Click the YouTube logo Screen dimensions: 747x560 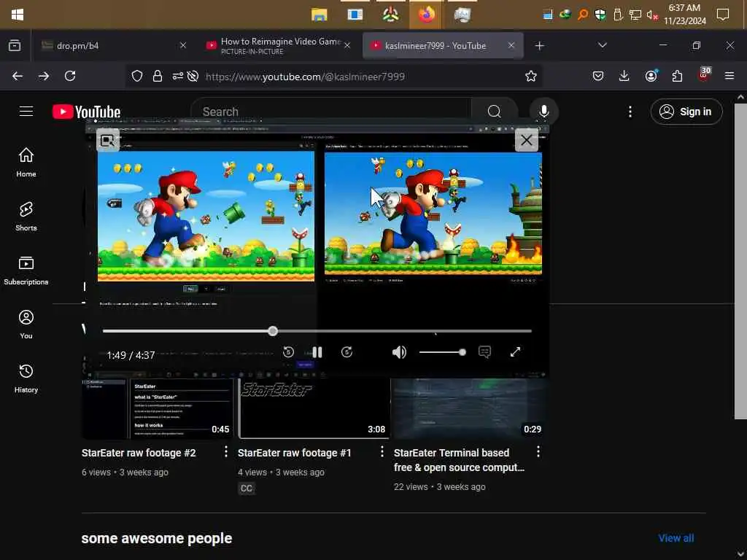pos(86,112)
